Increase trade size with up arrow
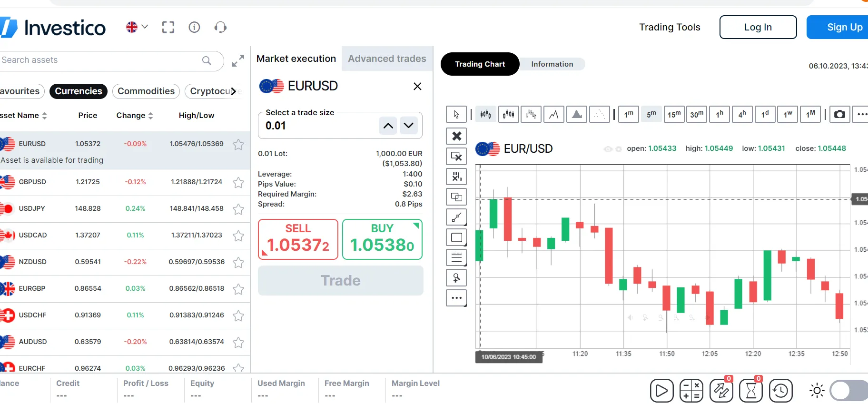 [388, 126]
